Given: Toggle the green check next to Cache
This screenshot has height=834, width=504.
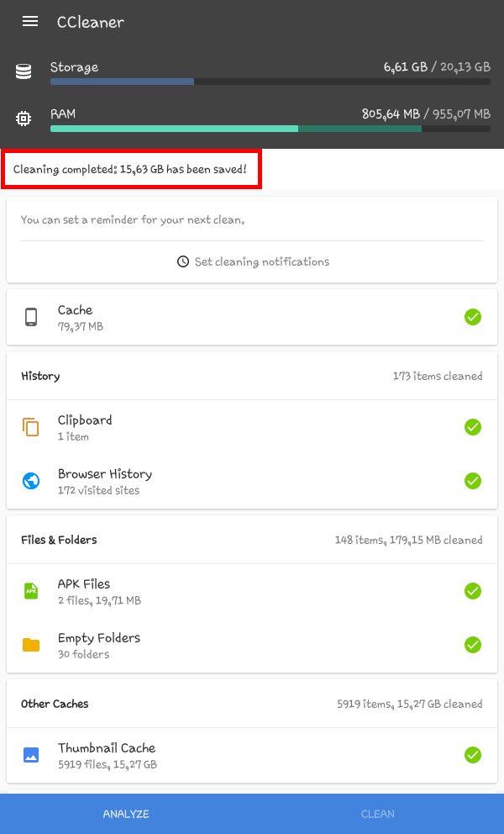Looking at the screenshot, I should [473, 317].
